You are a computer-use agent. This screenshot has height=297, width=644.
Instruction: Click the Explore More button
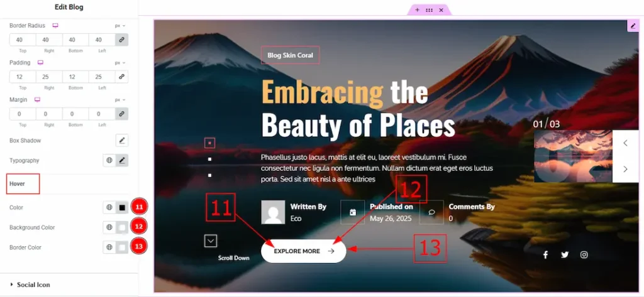tap(303, 251)
